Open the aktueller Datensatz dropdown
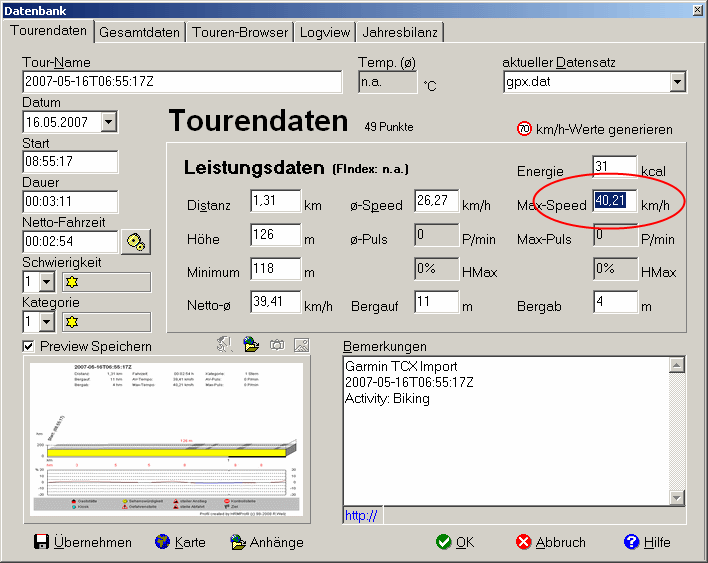 click(x=676, y=82)
